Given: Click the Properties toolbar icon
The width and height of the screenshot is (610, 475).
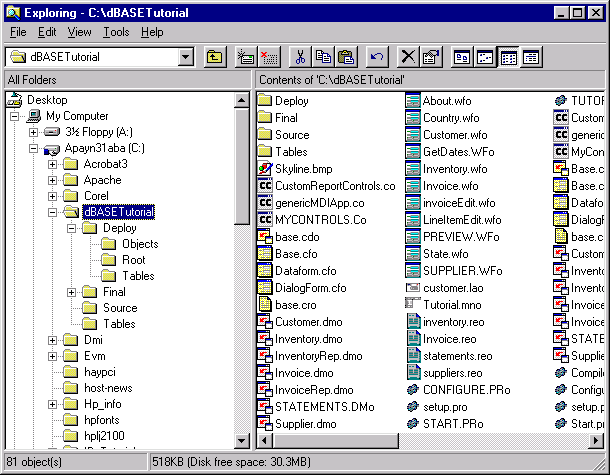Looking at the screenshot, I should click(x=431, y=57).
